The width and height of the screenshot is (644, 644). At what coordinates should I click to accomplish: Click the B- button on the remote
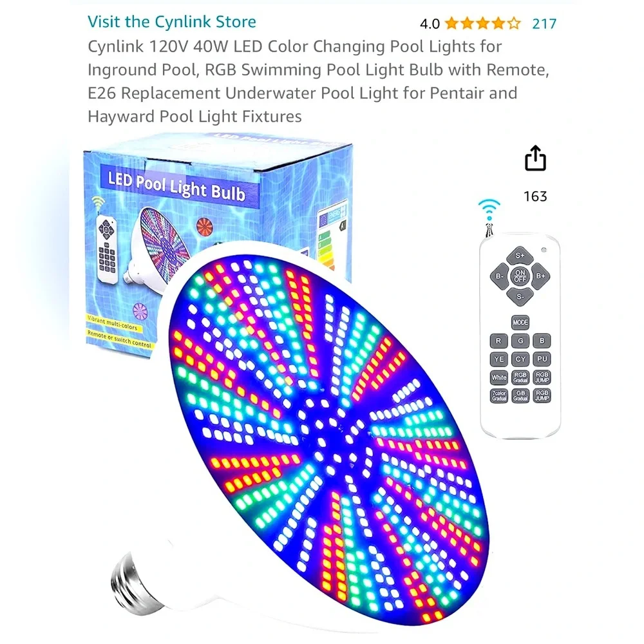(x=499, y=276)
